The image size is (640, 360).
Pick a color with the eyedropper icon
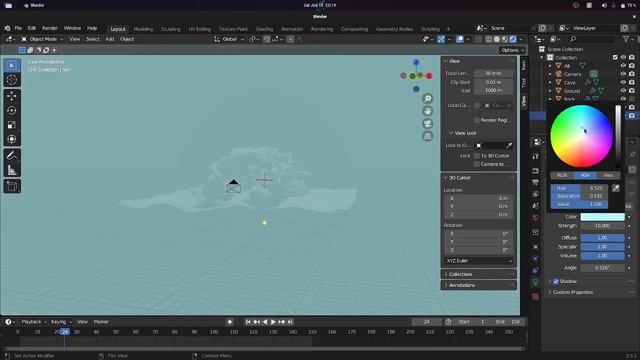[x=616, y=188]
